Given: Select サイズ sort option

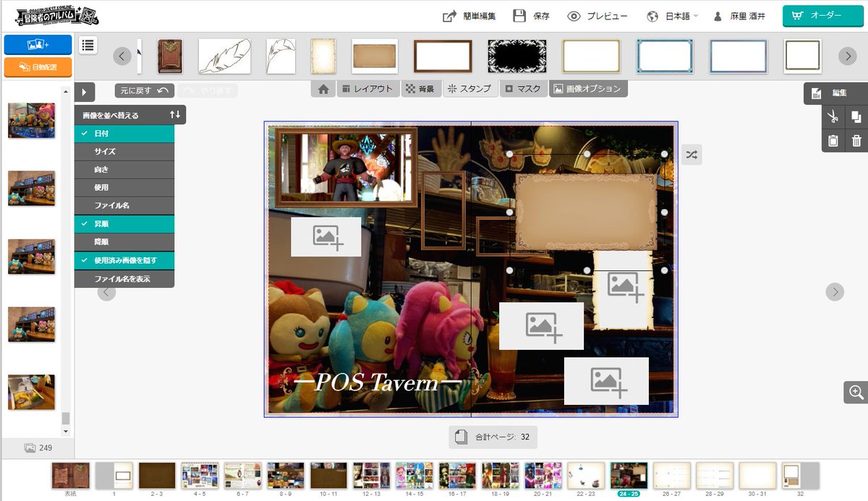Looking at the screenshot, I should click(x=124, y=152).
